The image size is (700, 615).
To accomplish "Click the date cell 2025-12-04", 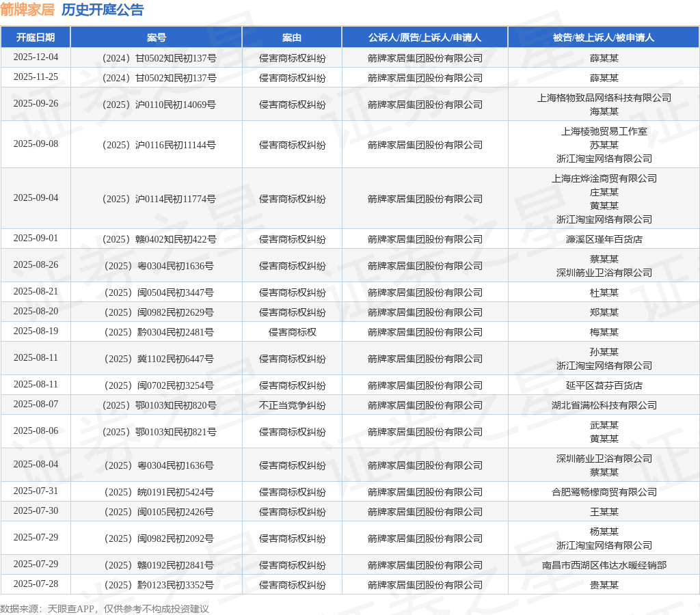I will [x=36, y=57].
